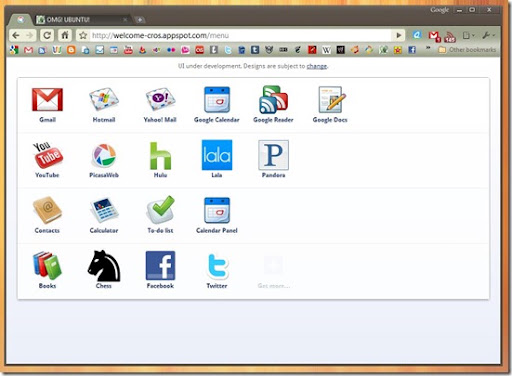This screenshot has height=376, width=512.
Task: Open the Gmail bookmark in bookmarks bar
Action: (x=28, y=50)
